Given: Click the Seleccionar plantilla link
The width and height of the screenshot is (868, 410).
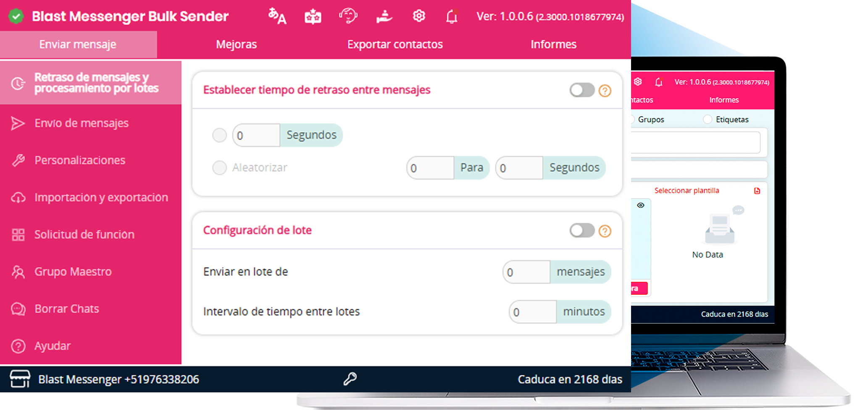Looking at the screenshot, I should coord(687,191).
